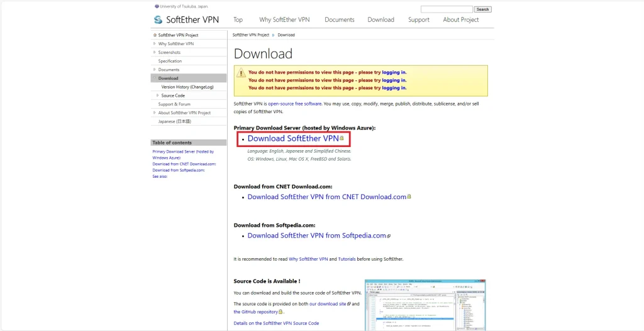Click the University of Tsukuba crest icon
This screenshot has height=331, width=644.
click(157, 6)
